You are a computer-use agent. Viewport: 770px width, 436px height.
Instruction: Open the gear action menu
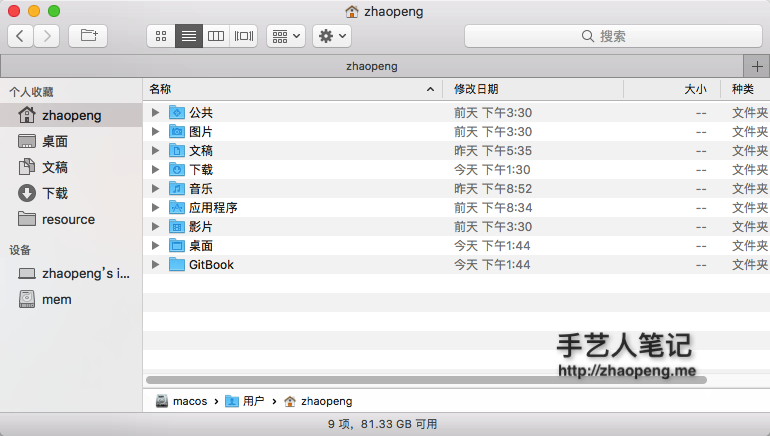coord(331,36)
